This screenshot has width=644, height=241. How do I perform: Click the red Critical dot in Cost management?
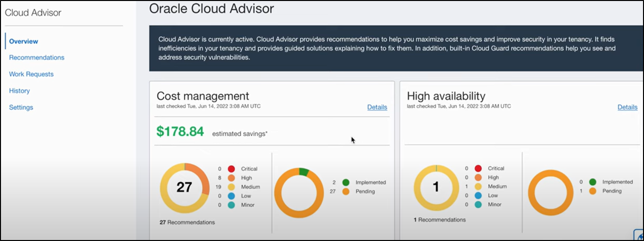232,169
